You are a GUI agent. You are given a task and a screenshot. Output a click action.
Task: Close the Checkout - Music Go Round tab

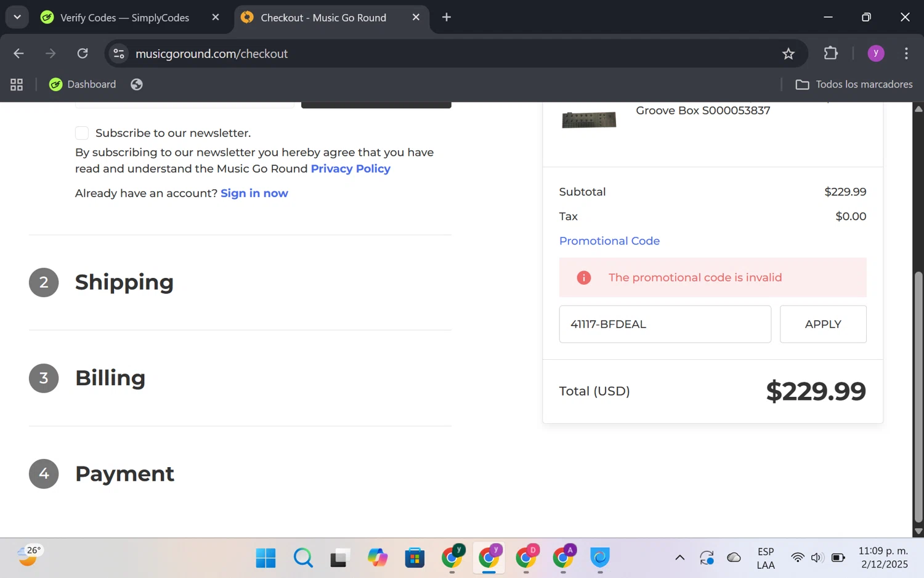pyautogui.click(x=416, y=17)
